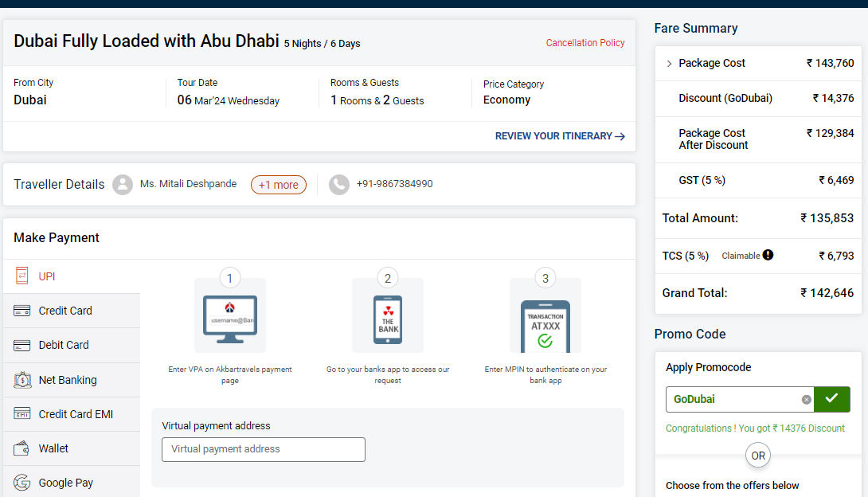868x497 pixels.
Task: Click the Credit Card icon
Action: coord(22,311)
